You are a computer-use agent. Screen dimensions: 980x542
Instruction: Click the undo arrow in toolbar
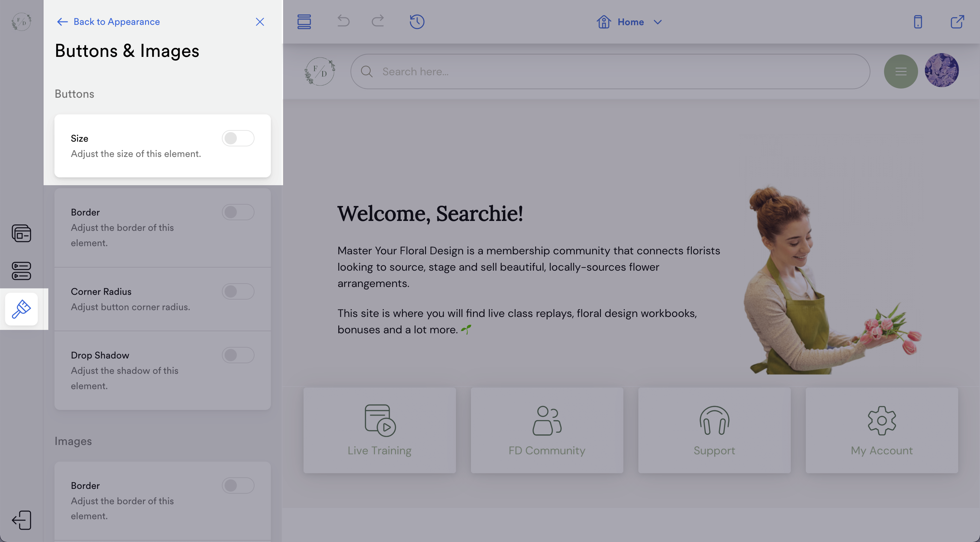click(343, 21)
